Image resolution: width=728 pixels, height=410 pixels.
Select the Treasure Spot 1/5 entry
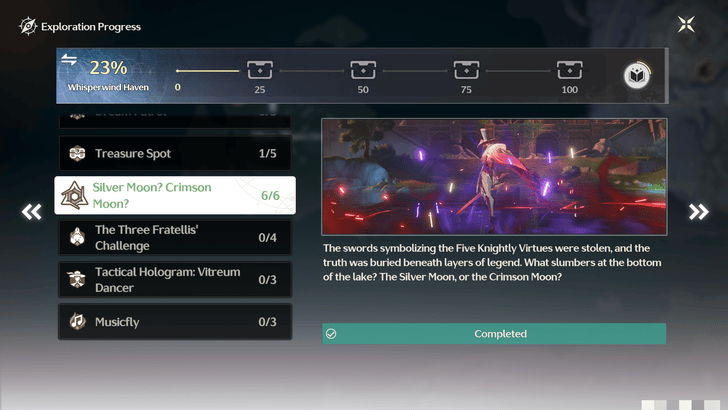tap(175, 153)
